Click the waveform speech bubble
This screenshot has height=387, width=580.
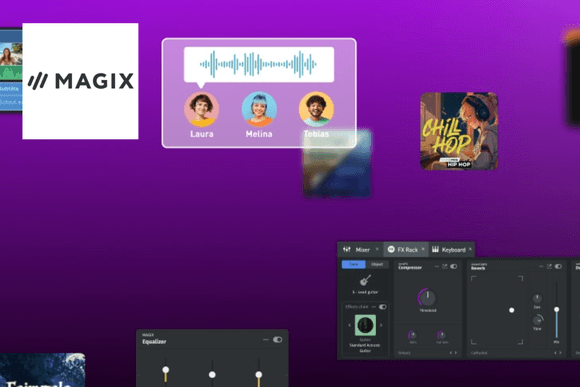(x=259, y=64)
